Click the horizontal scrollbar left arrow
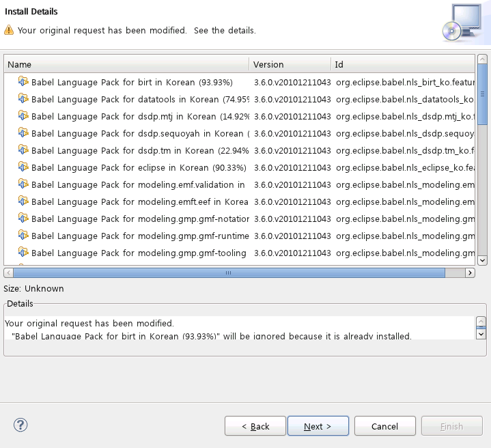491x448 pixels. tap(8, 273)
